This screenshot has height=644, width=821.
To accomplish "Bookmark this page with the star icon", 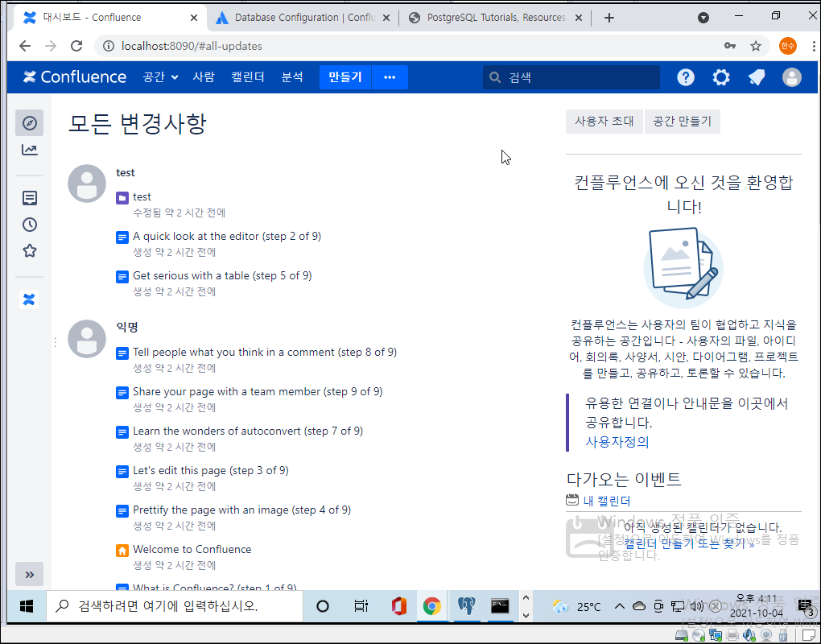I will (x=756, y=46).
